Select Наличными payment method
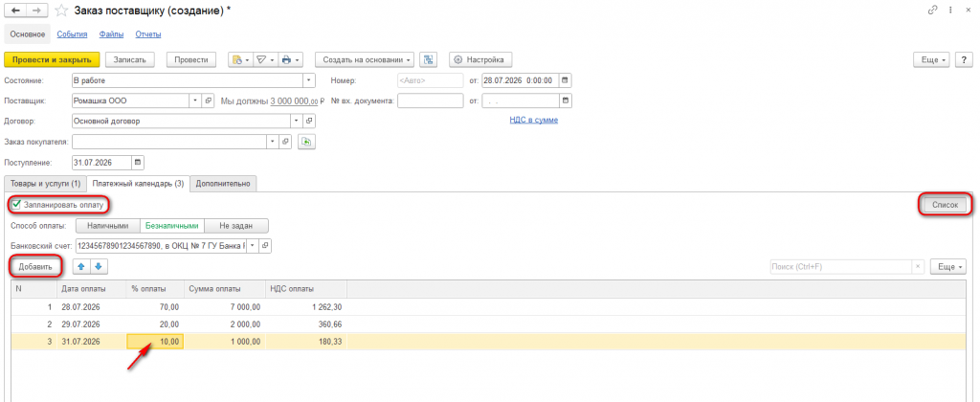 coord(107,226)
